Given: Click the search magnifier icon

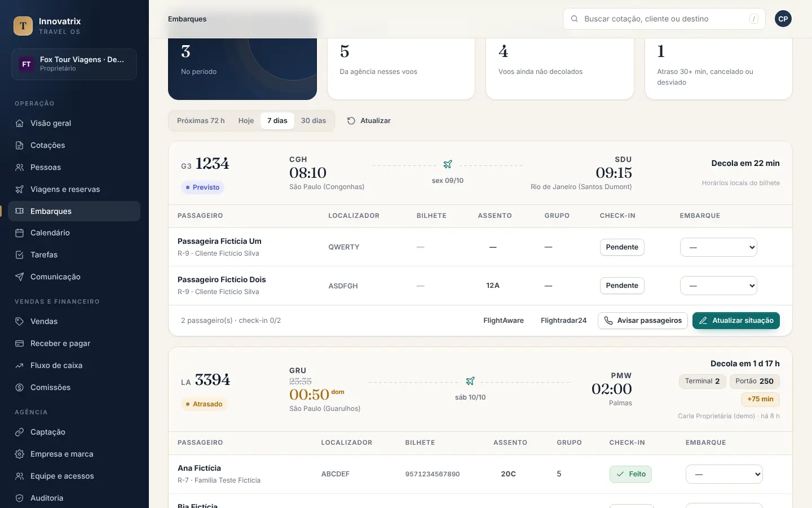Looking at the screenshot, I should [x=574, y=19].
